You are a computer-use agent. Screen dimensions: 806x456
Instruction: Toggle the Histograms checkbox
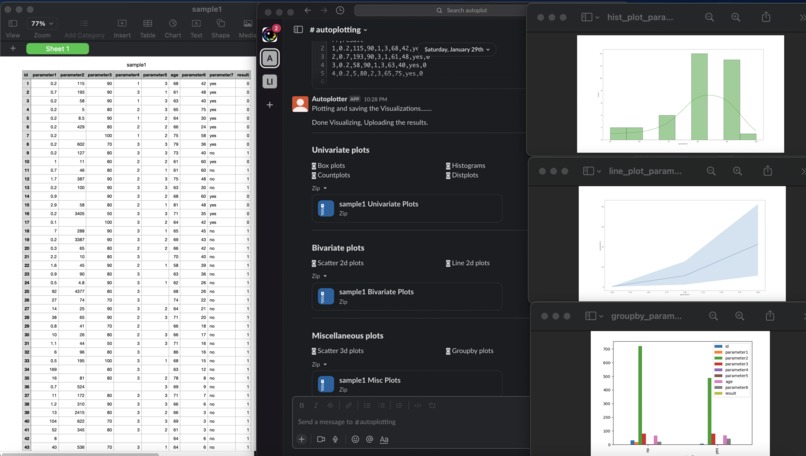click(x=448, y=166)
